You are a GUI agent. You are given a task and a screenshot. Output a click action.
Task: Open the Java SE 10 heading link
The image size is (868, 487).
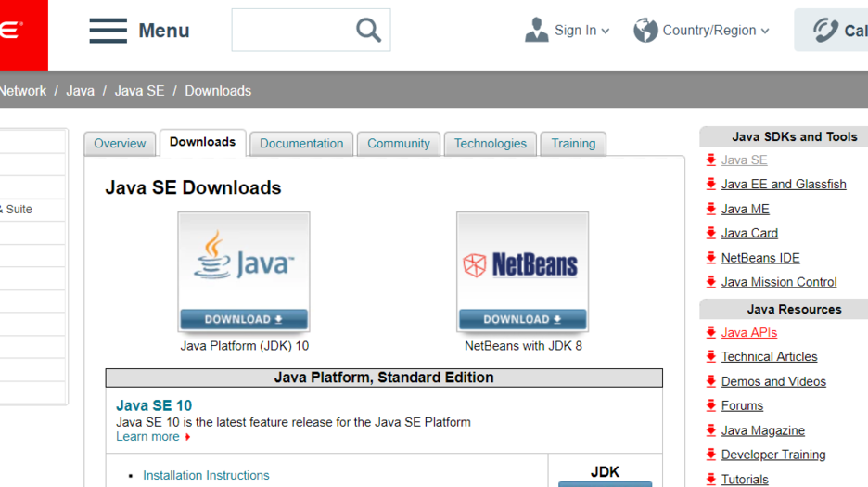tap(154, 405)
